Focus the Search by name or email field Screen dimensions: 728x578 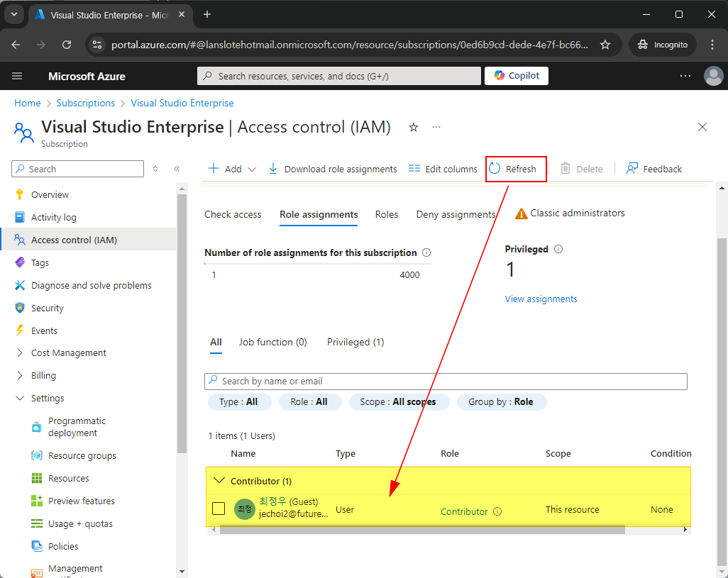click(446, 382)
